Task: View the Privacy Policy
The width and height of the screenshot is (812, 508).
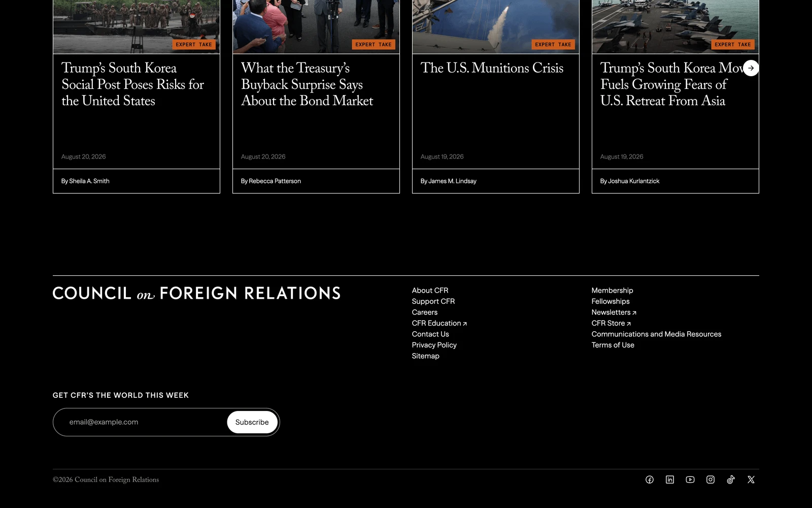Action: [x=434, y=345]
